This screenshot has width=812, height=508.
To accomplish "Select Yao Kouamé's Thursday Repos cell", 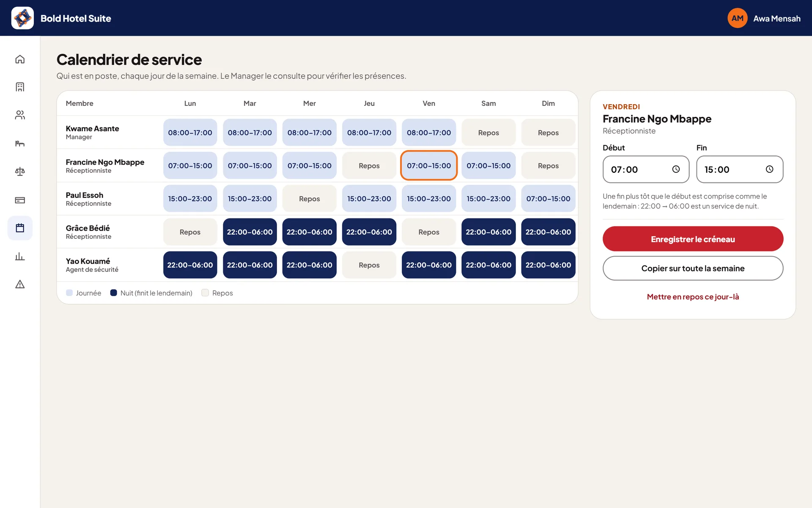I will (x=369, y=265).
